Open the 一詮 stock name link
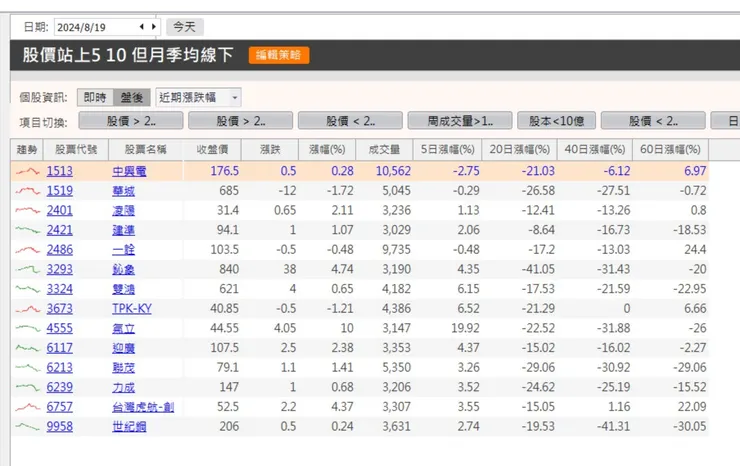Image resolution: width=740 pixels, height=466 pixels. point(124,250)
